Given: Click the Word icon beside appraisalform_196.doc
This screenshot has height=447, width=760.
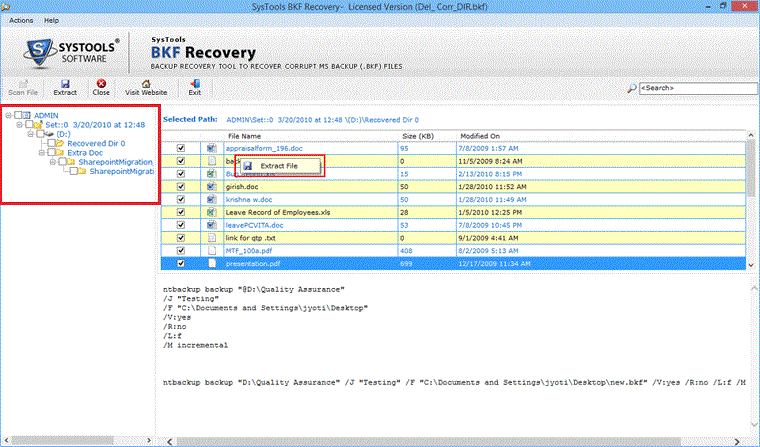Looking at the screenshot, I should tap(211, 148).
